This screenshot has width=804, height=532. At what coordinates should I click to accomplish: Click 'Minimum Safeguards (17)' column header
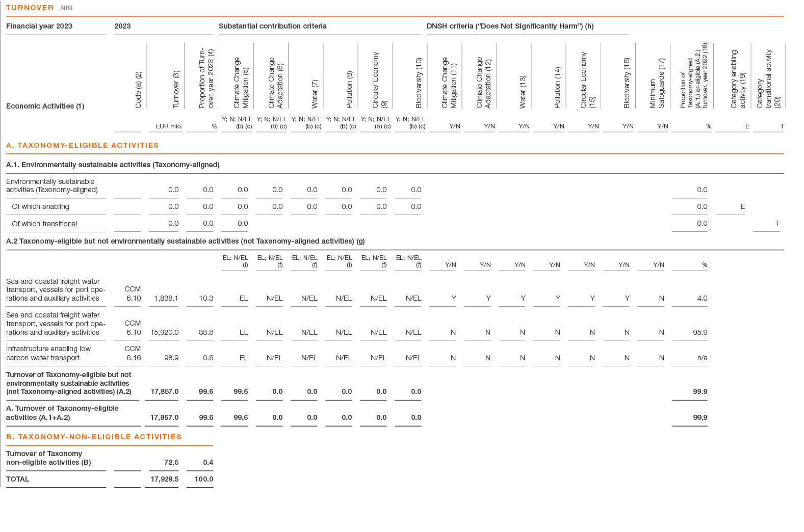(x=657, y=83)
